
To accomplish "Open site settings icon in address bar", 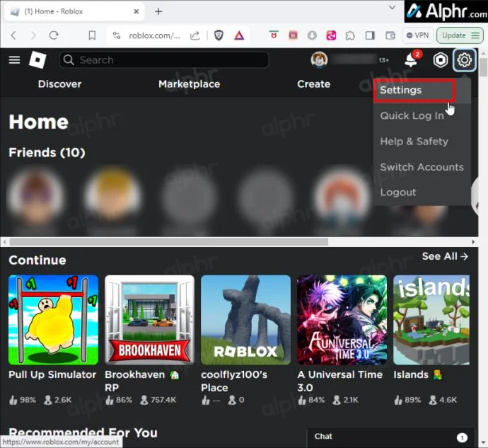I will pos(117,35).
